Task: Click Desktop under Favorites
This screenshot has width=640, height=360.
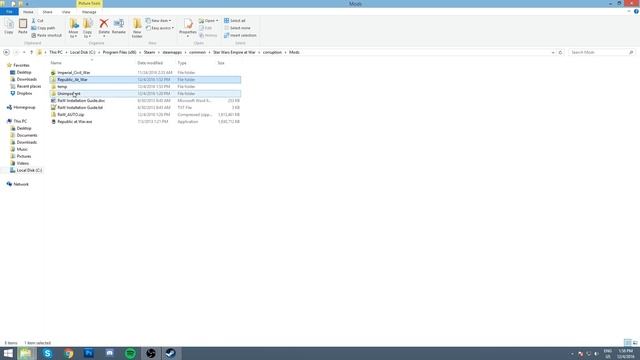Action: tap(24, 72)
